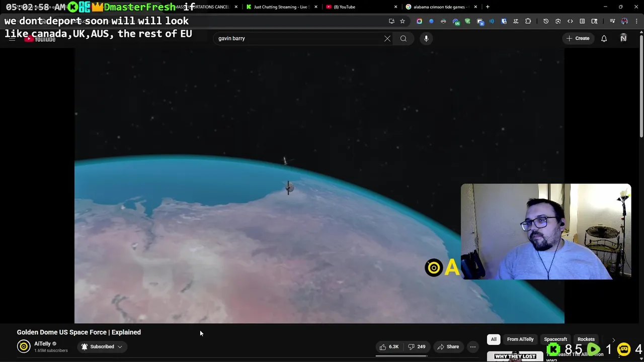Open YouTube notifications bell
The height and width of the screenshot is (362, 644).
point(604,38)
